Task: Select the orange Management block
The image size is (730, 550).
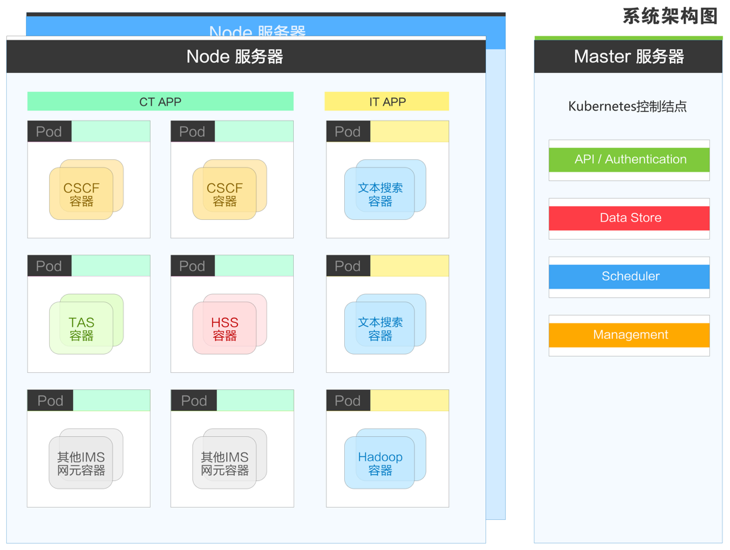Action: pos(629,335)
